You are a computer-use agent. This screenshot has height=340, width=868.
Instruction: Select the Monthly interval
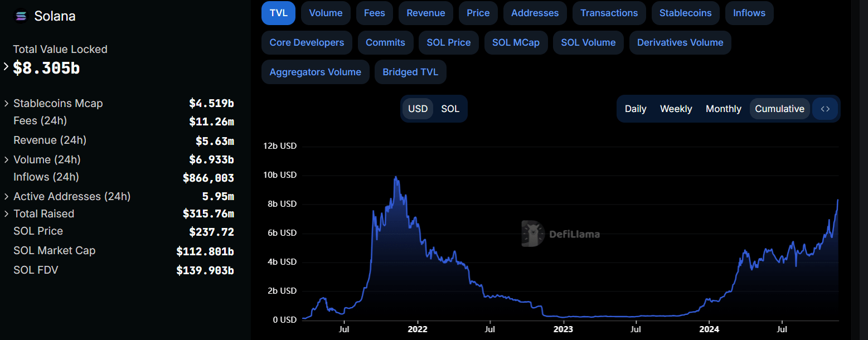click(724, 109)
